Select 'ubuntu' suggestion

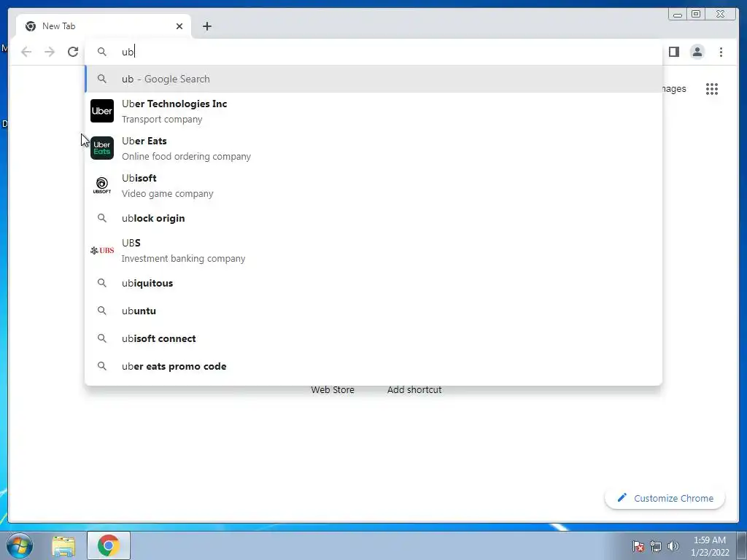[x=373, y=311]
